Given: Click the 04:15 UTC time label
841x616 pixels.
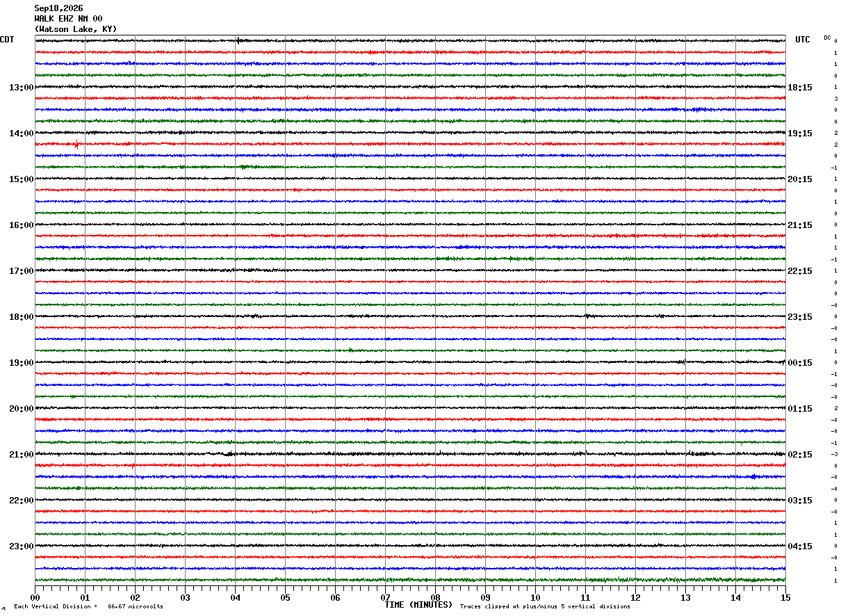Looking at the screenshot, I should click(x=800, y=546).
